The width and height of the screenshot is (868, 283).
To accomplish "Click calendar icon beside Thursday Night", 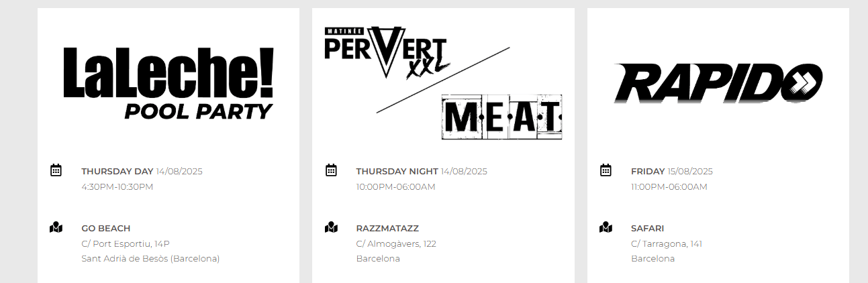I will (x=331, y=170).
